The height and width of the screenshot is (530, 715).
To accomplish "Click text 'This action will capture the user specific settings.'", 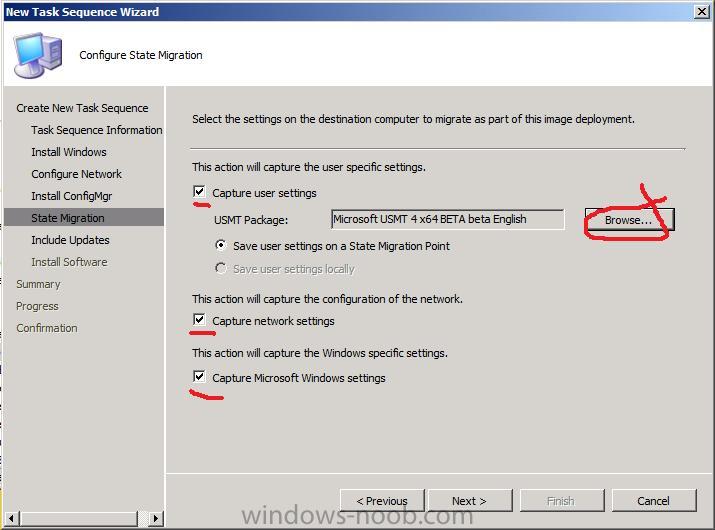I will pyautogui.click(x=309, y=167).
